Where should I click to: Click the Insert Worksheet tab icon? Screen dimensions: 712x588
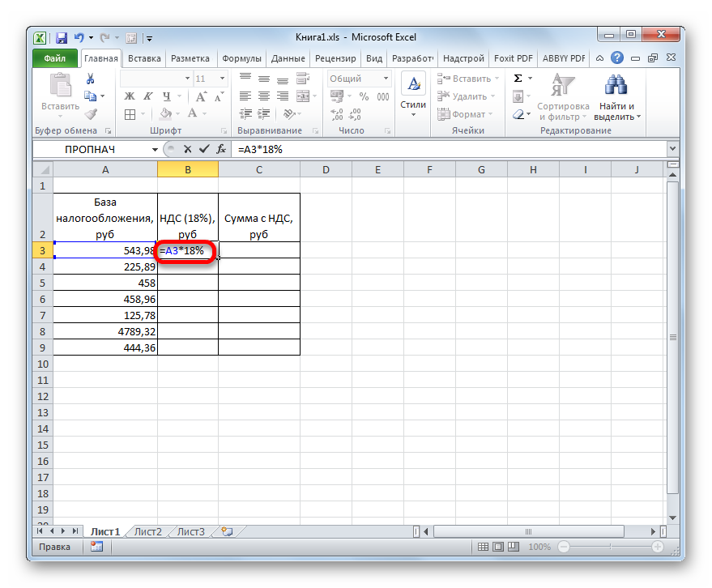(227, 532)
